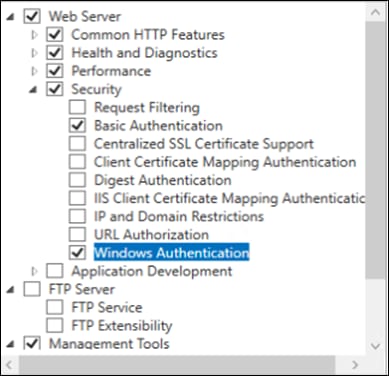Image resolution: width=389 pixels, height=376 pixels.
Task: Click the highlighted Windows Authentication label
Action: [x=171, y=253]
